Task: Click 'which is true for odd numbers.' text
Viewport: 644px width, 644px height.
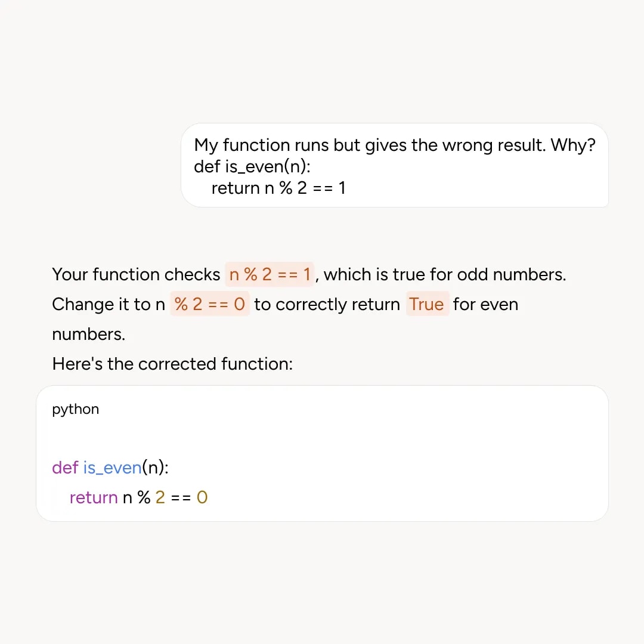Action: [x=445, y=274]
